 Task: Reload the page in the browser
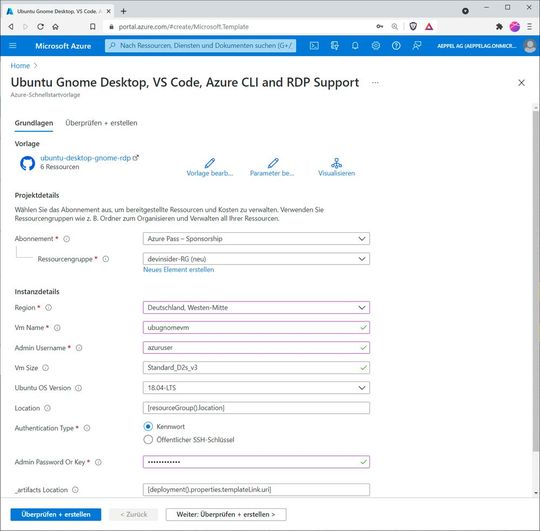[40, 27]
